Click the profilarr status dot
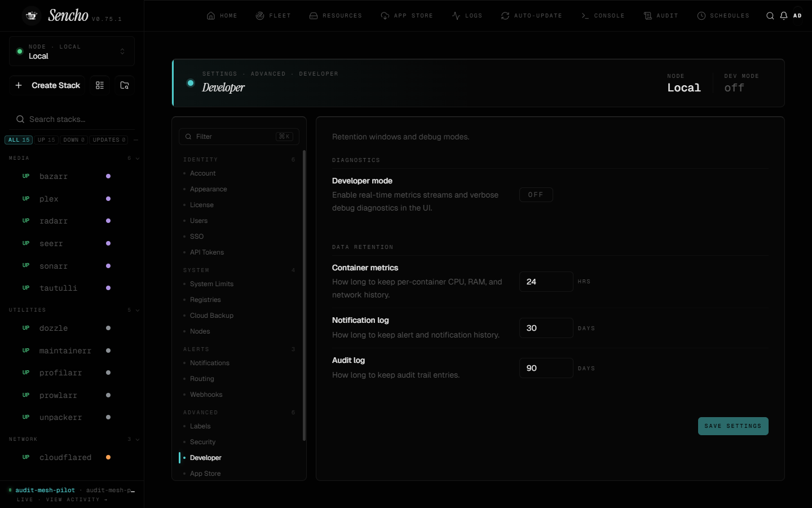 [108, 373]
